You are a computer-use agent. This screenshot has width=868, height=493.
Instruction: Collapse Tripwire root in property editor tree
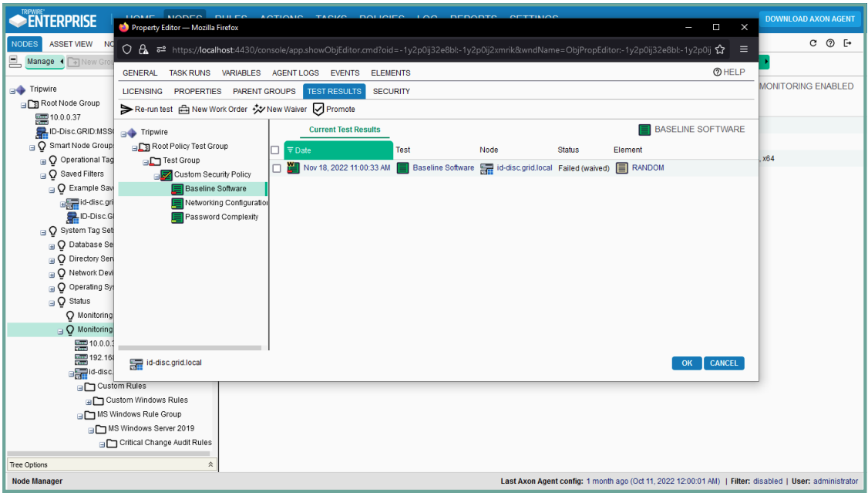[x=123, y=134]
